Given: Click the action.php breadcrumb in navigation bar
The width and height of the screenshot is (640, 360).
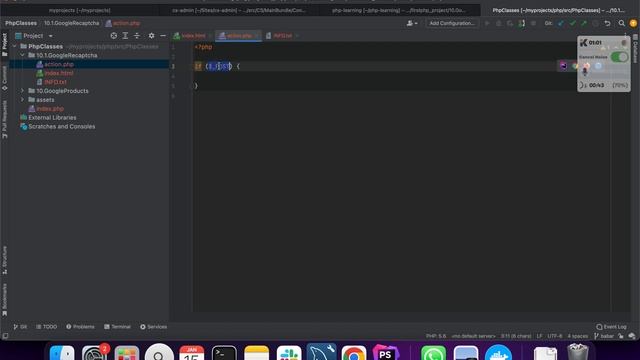Looking at the screenshot, I should click(x=123, y=23).
